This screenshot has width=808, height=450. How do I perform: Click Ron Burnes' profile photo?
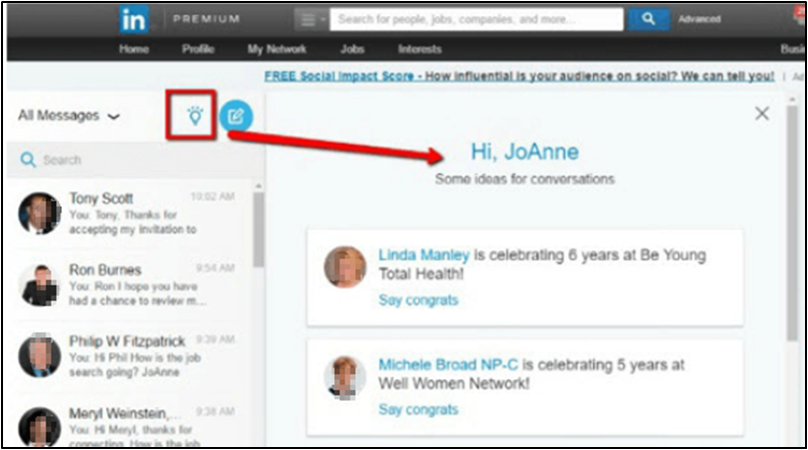(x=40, y=285)
